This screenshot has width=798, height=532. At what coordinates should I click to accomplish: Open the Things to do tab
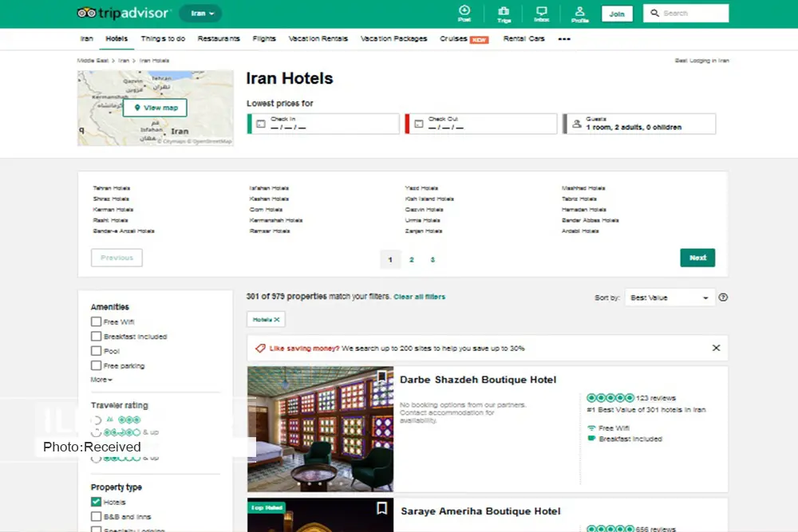click(163, 38)
